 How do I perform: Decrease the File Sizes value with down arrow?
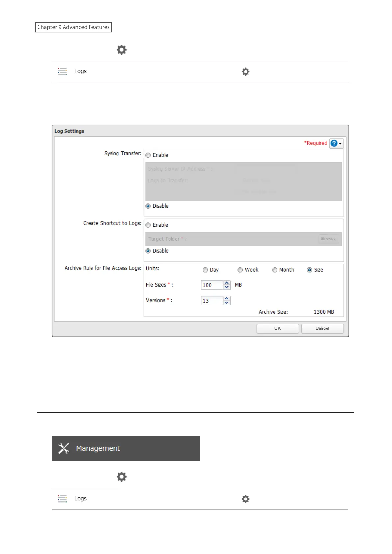click(x=227, y=287)
